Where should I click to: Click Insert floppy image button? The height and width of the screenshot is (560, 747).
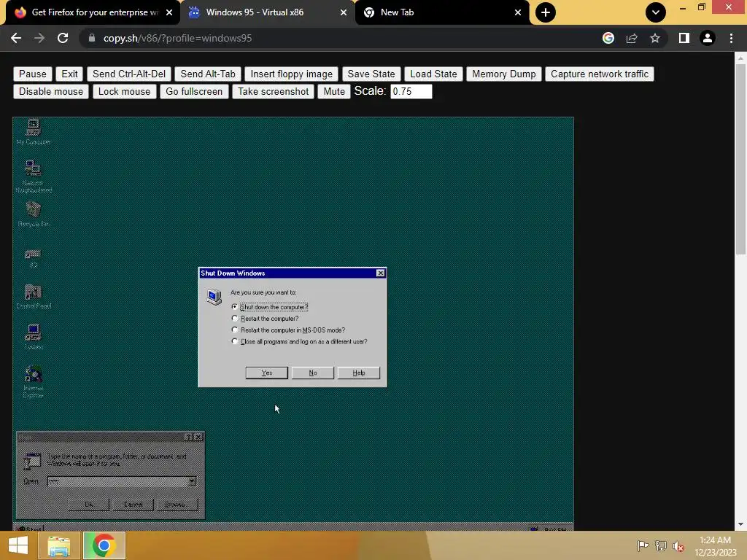[292, 74]
